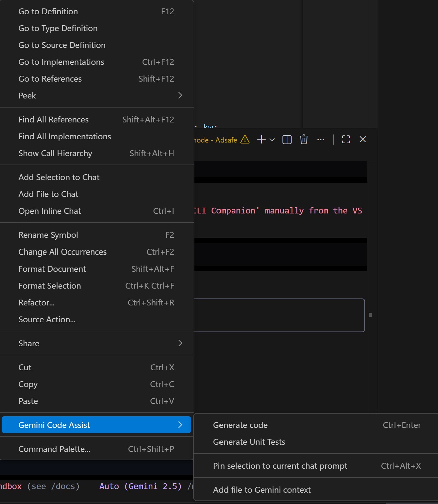The image size is (438, 504).
Task: Click the Adsafe terminal tab label
Action: (215, 140)
